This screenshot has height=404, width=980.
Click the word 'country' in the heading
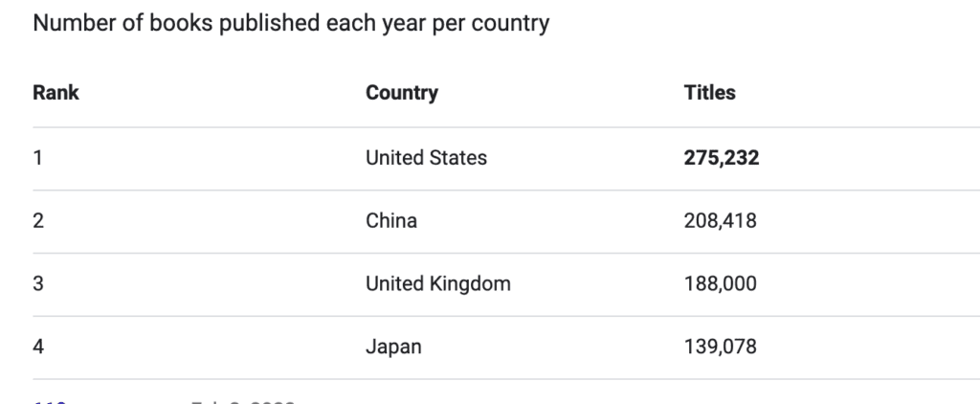coord(511,24)
